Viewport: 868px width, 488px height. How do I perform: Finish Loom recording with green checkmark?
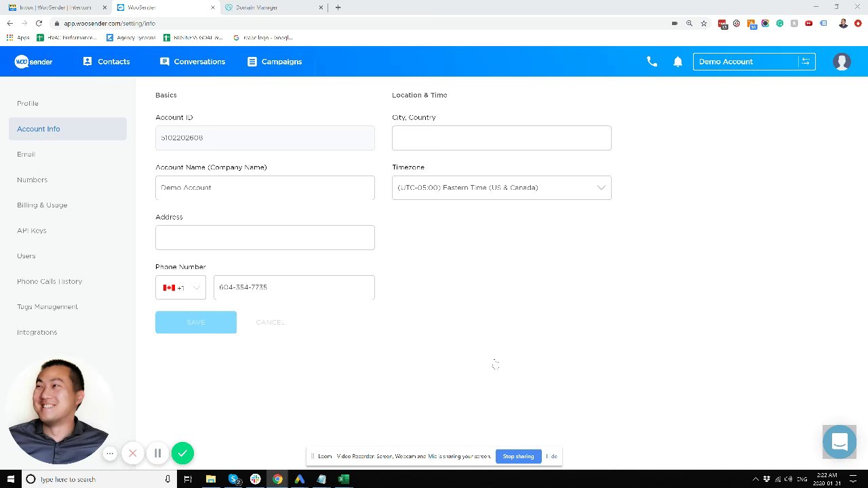pyautogui.click(x=182, y=453)
